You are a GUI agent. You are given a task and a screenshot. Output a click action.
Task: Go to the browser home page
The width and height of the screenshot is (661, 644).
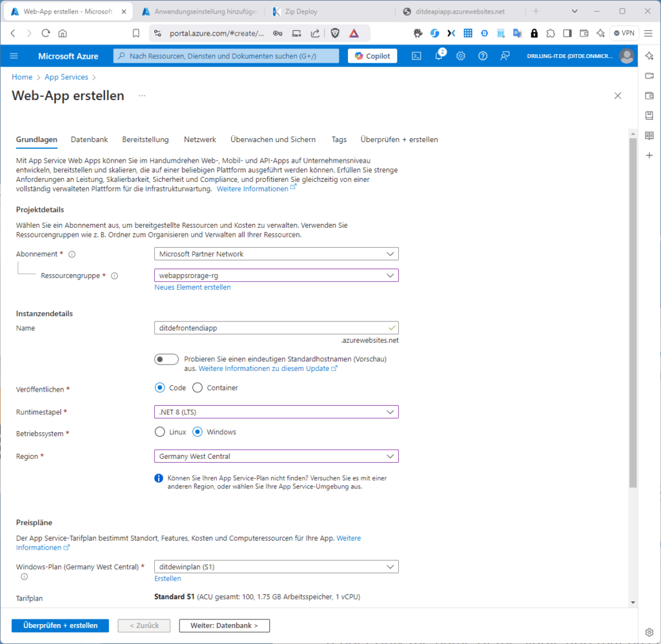point(63,34)
